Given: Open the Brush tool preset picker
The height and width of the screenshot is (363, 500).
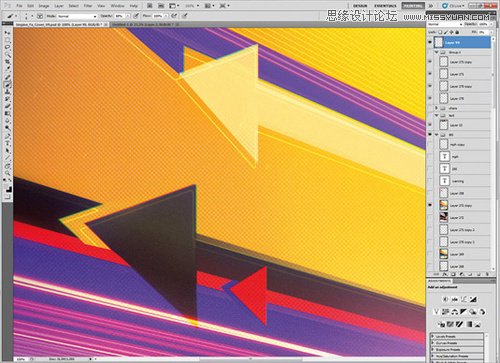Looking at the screenshot, I should point(12,16).
